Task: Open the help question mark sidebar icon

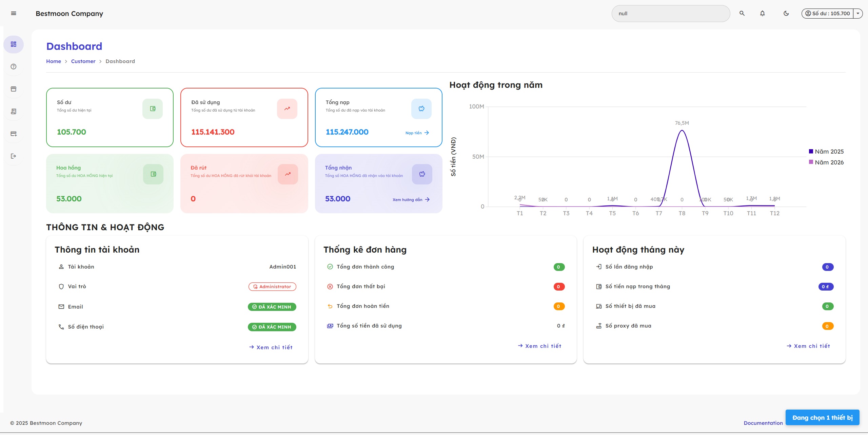Action: pos(14,67)
